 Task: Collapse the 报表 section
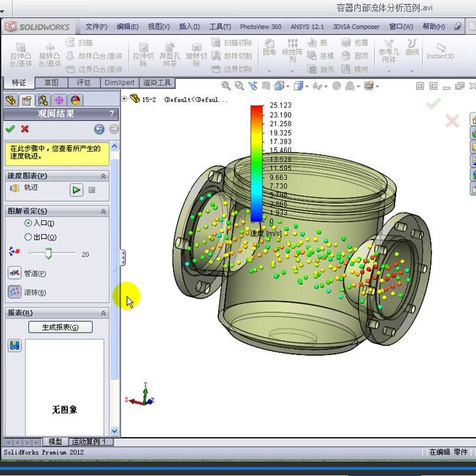click(104, 313)
